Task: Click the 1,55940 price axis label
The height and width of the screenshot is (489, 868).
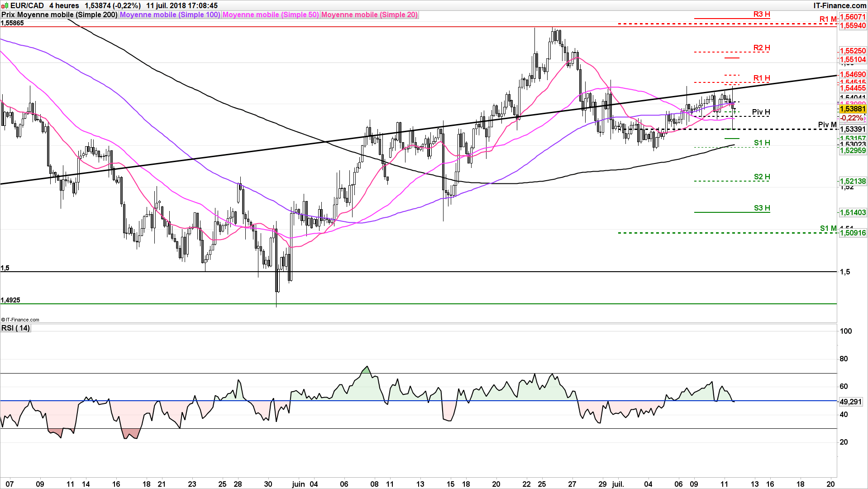Action: pos(853,26)
